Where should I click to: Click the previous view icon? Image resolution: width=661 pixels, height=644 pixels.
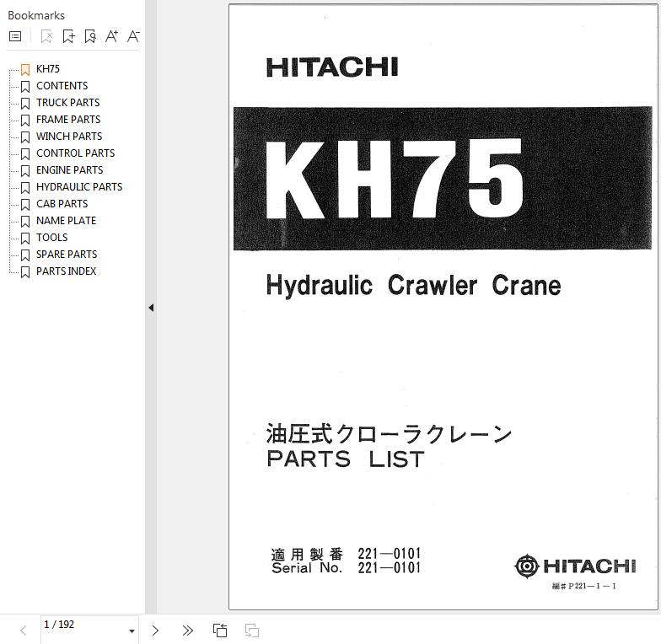[219, 631]
